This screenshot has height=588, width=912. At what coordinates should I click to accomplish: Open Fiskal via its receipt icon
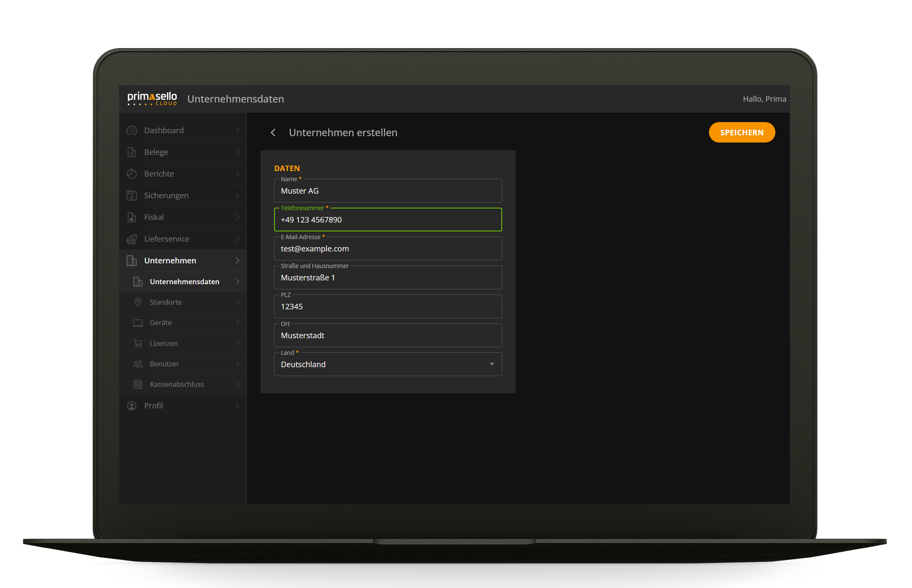(x=132, y=217)
